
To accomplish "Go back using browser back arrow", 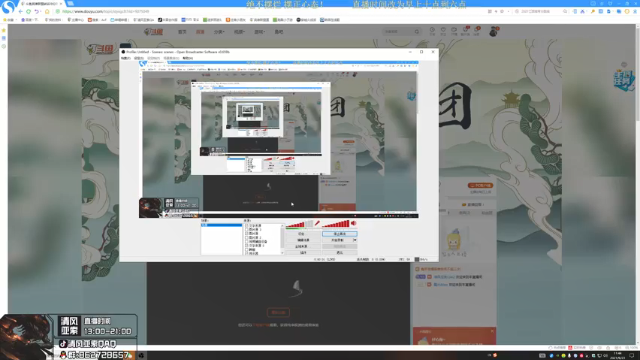I will (x=20, y=11).
